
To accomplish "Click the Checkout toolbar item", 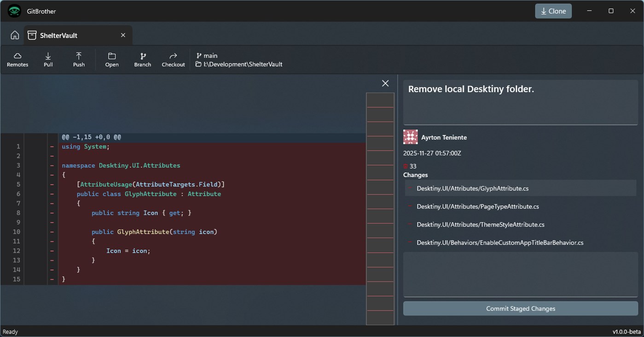I will point(173,60).
